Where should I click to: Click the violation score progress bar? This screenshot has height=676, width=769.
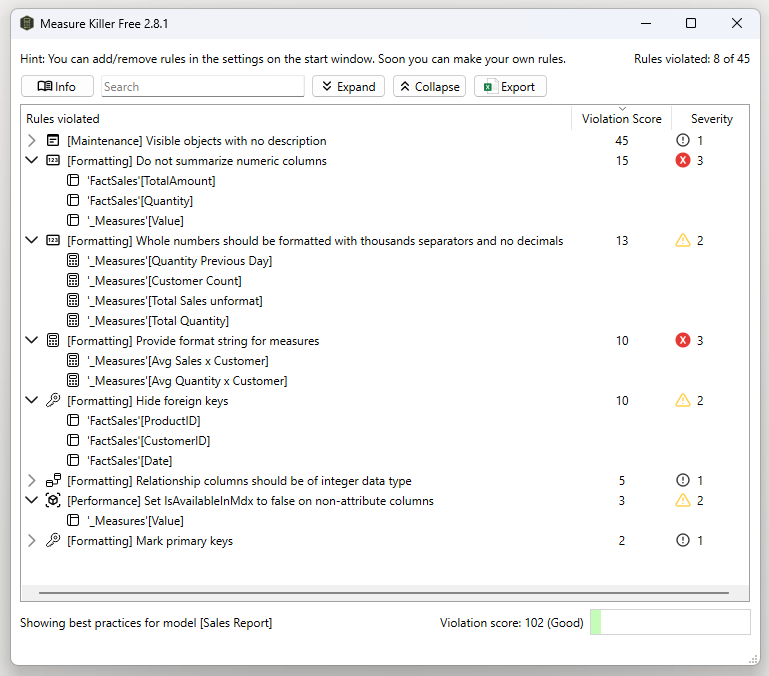pyautogui.click(x=670, y=622)
